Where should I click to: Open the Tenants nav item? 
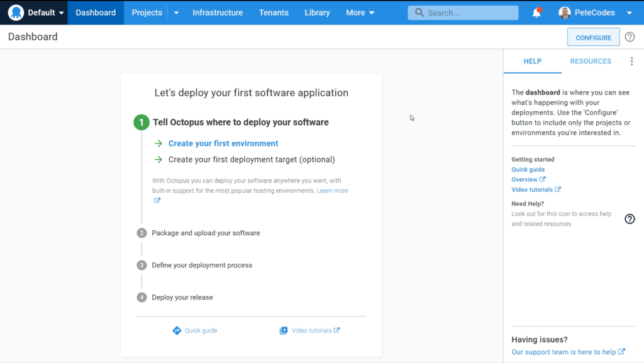pos(274,13)
